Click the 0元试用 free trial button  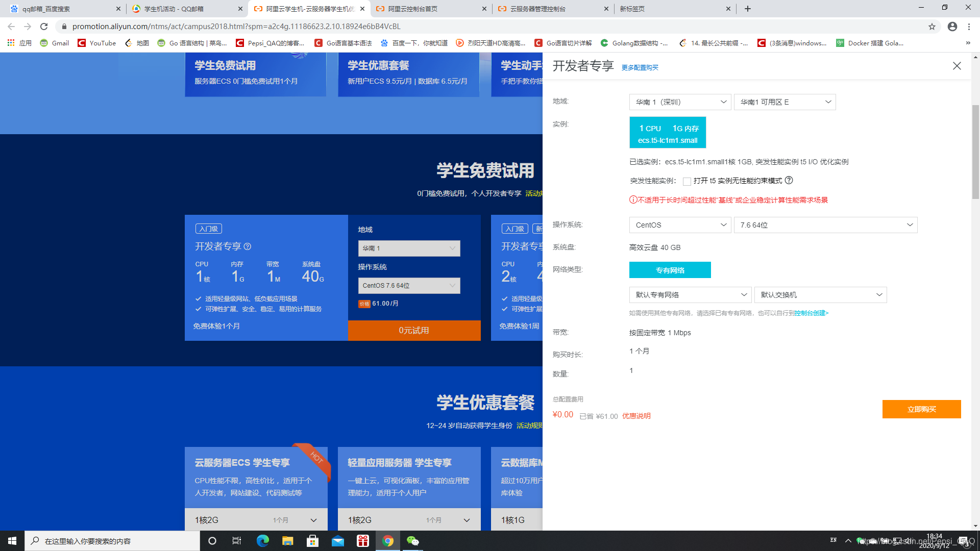(x=414, y=330)
